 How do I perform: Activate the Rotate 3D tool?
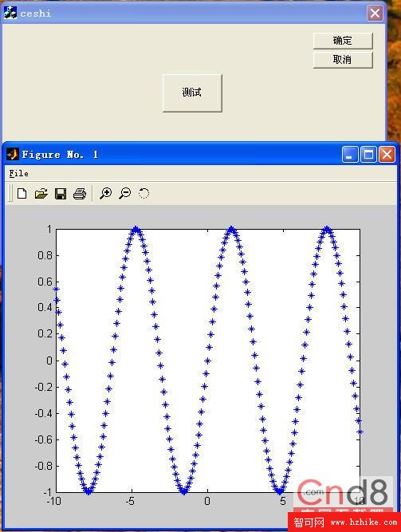[x=143, y=193]
